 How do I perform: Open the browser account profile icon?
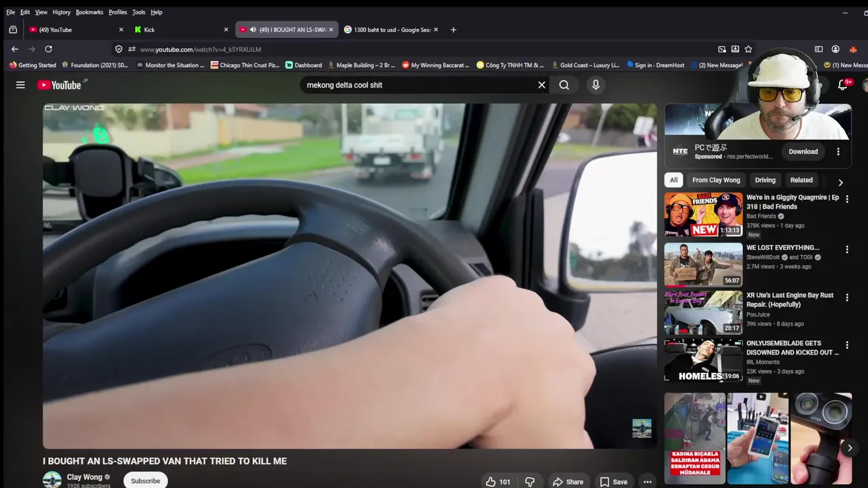pyautogui.click(x=835, y=49)
